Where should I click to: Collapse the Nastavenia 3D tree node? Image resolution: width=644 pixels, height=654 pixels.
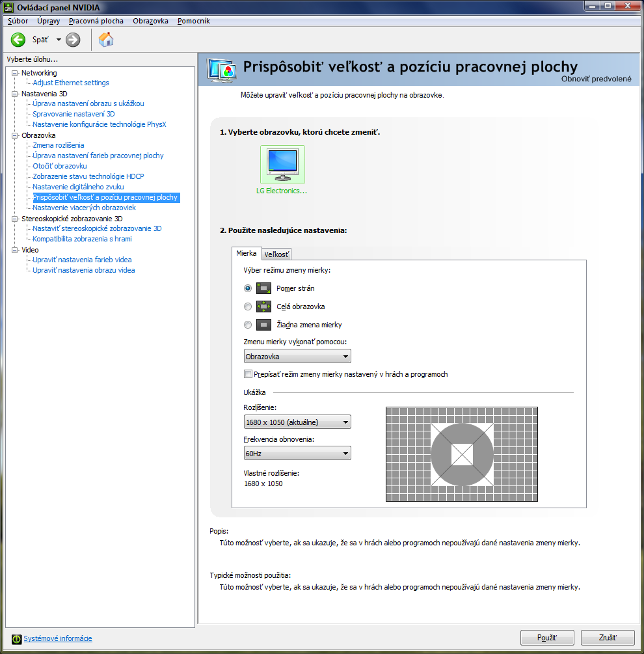point(15,94)
